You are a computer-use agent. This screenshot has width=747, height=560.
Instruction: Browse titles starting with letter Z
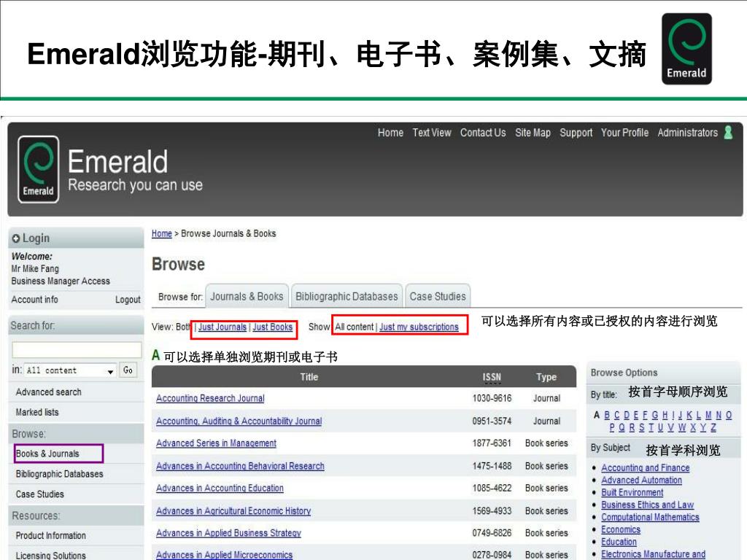click(713, 427)
